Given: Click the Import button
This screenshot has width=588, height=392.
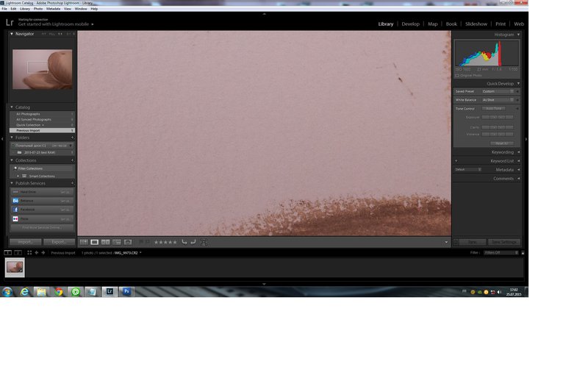Looking at the screenshot, I should (25, 242).
